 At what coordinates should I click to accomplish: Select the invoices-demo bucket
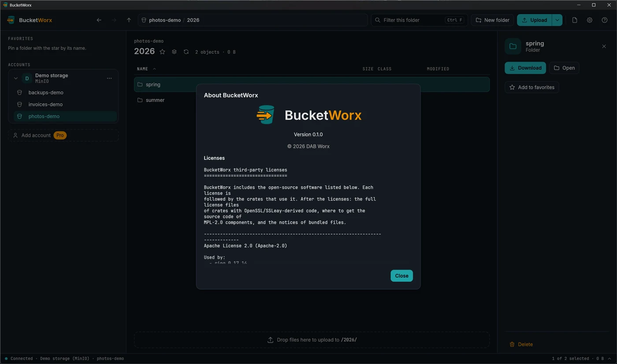[x=66, y=104]
